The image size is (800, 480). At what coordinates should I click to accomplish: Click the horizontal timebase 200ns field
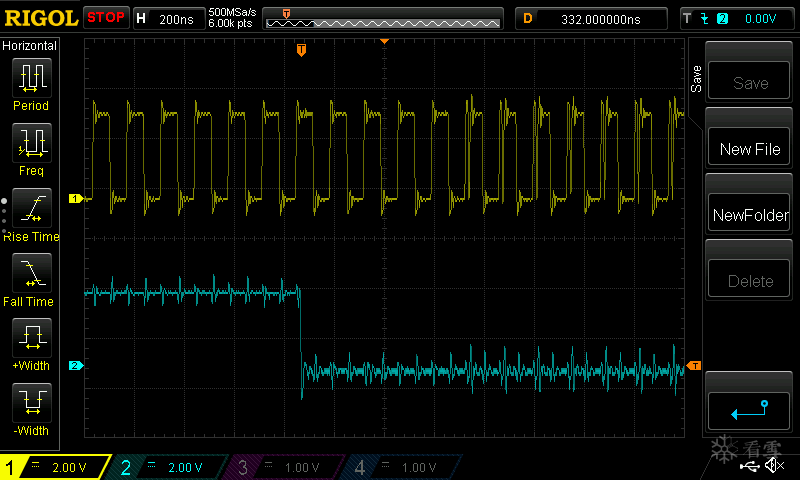169,19
